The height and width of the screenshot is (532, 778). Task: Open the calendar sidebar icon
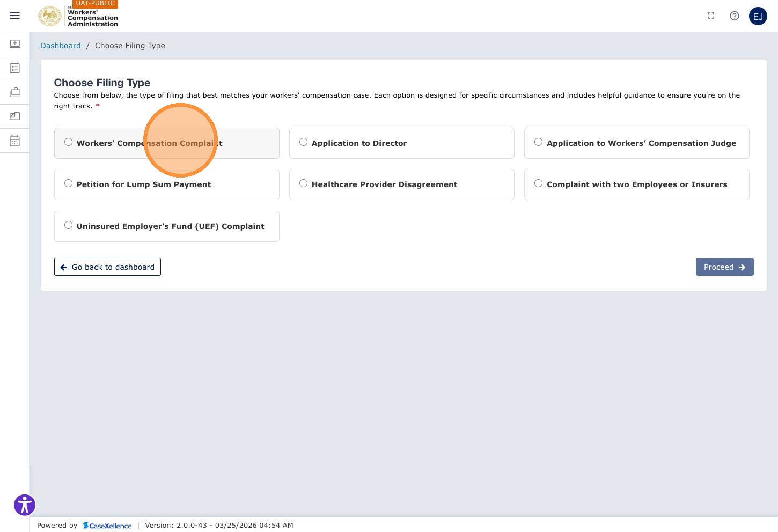(15, 141)
